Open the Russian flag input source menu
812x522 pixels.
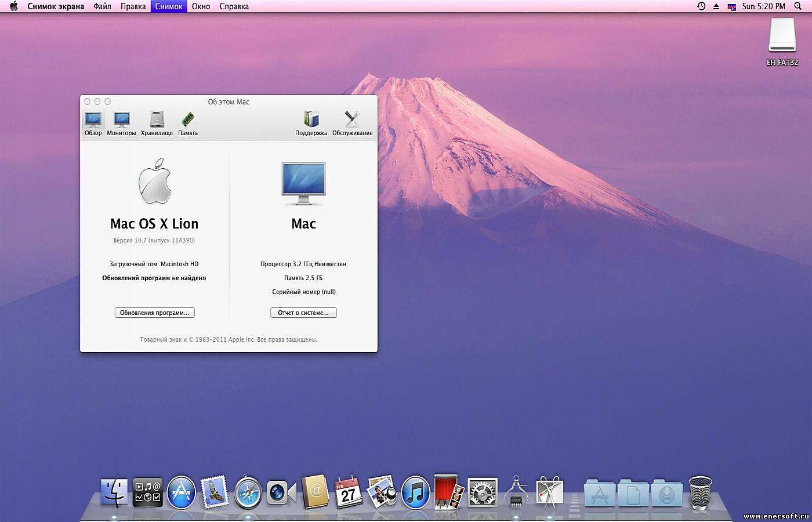coord(732,6)
